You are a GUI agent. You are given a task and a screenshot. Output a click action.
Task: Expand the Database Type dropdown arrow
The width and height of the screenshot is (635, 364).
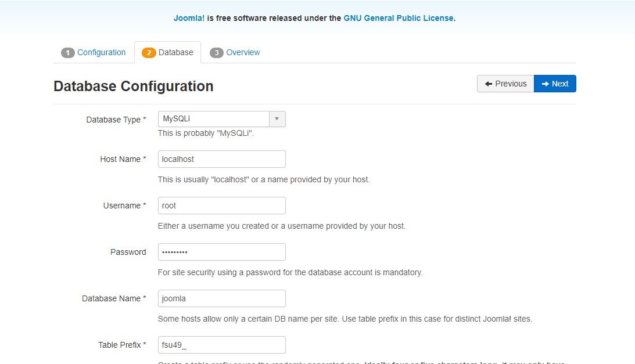pos(277,119)
